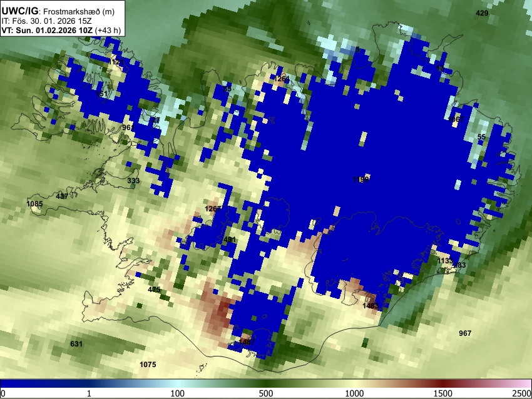Click the 'IT: Fös. 30. 01. 2026 15Z' line
532x399 pixels.
click(x=46, y=21)
